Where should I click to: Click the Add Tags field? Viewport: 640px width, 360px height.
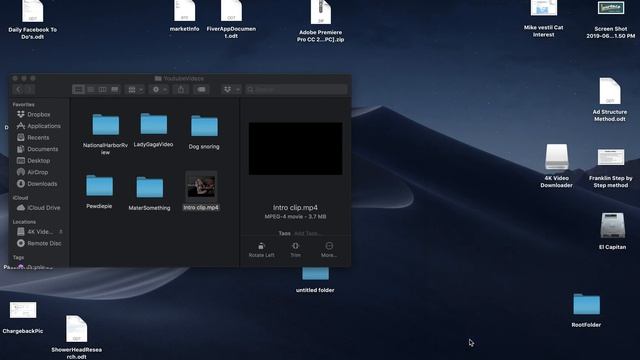[x=307, y=233]
